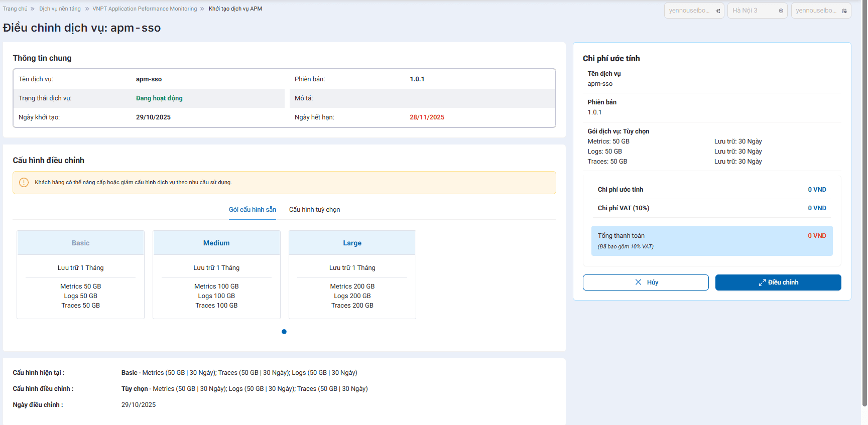The width and height of the screenshot is (868, 425).
Task: Click the warning icon in the yellow notice
Action: point(24,182)
